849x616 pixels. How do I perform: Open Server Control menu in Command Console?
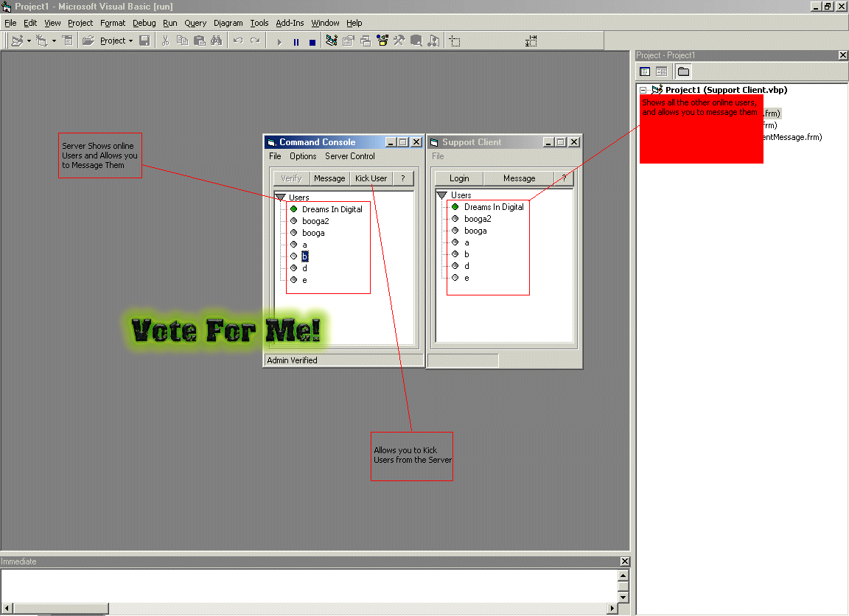[349, 156]
